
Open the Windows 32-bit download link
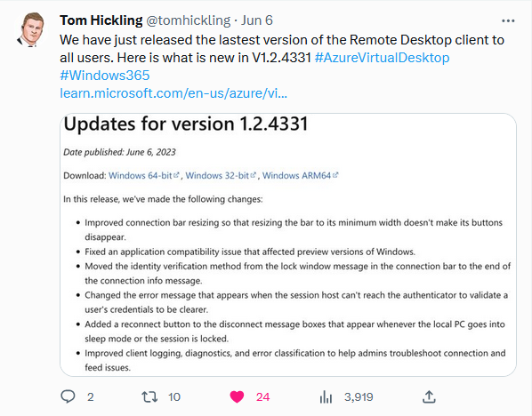221,176
